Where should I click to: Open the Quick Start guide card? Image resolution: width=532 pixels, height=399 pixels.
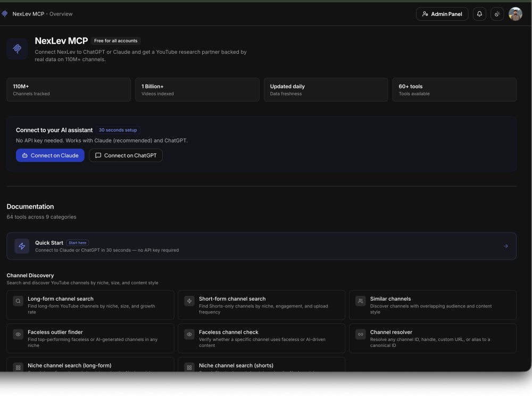tap(261, 246)
